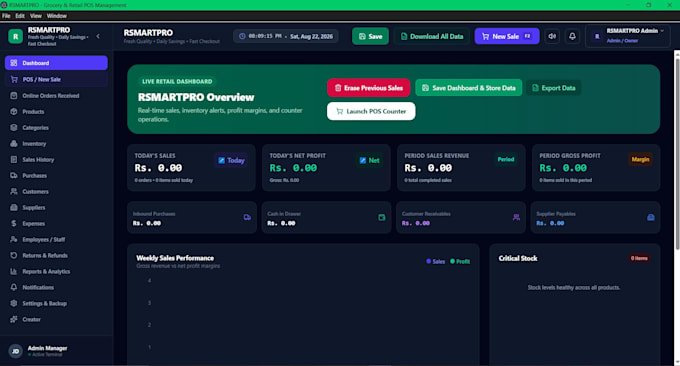Toggle the sound speaker icon
The image size is (680, 366).
[x=552, y=36]
